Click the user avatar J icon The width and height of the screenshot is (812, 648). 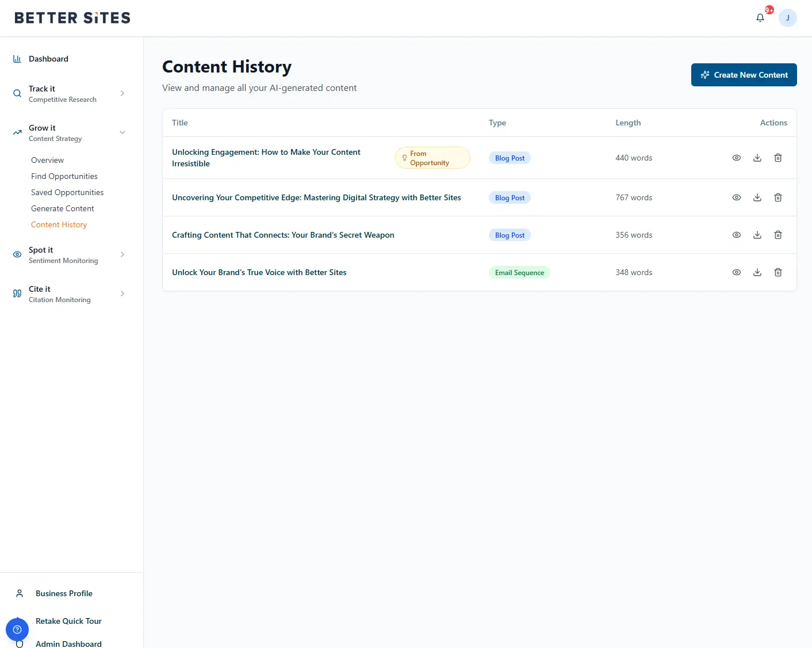coord(787,18)
